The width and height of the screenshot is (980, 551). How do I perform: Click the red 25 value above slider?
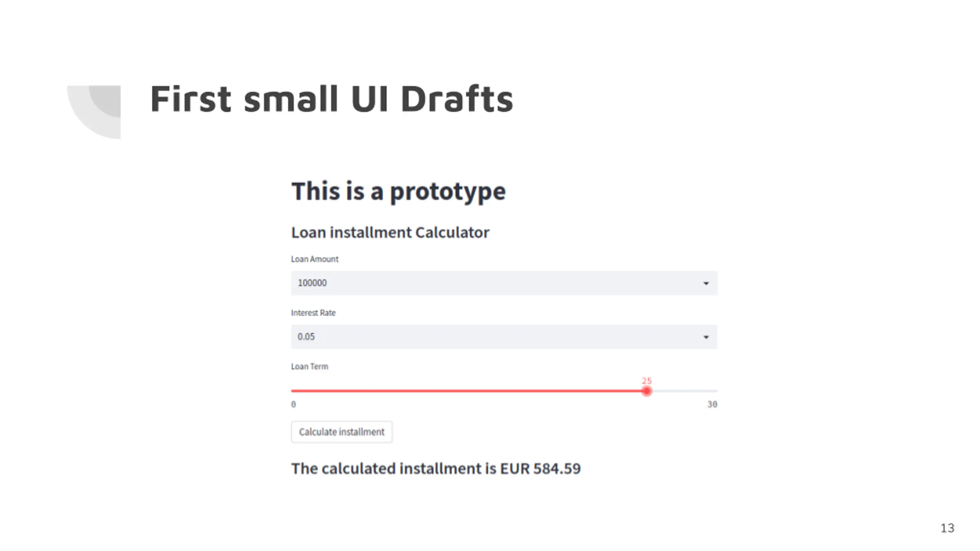tap(647, 381)
